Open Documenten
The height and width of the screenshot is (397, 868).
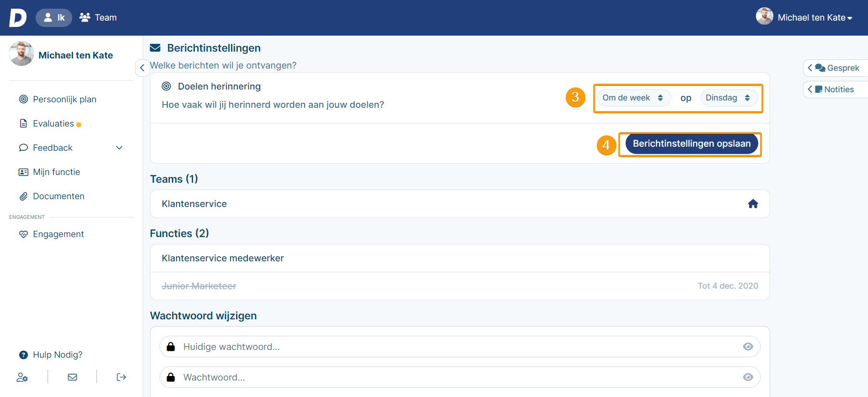(59, 196)
